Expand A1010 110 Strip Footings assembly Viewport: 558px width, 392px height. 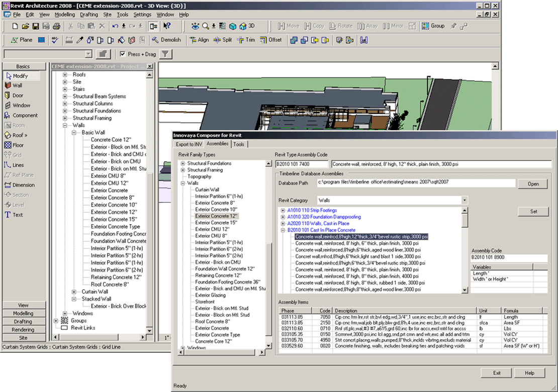[283, 210]
